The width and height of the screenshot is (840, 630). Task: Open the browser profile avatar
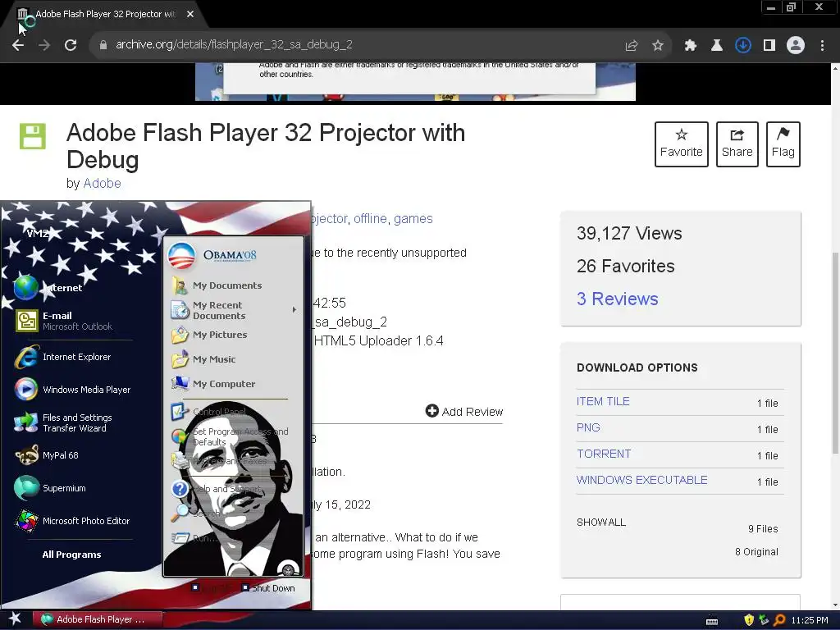click(796, 45)
